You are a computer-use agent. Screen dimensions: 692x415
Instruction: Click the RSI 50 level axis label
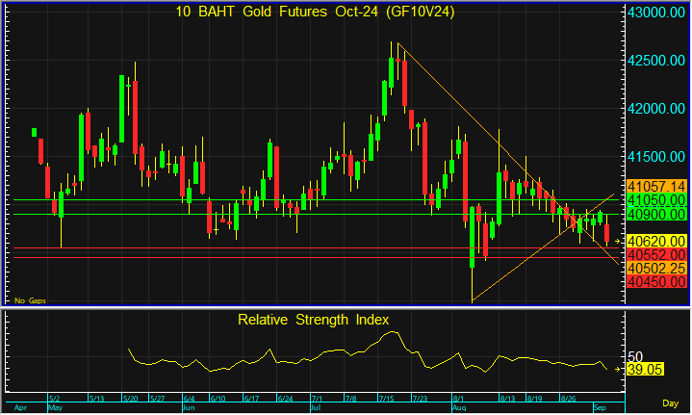coord(634,355)
